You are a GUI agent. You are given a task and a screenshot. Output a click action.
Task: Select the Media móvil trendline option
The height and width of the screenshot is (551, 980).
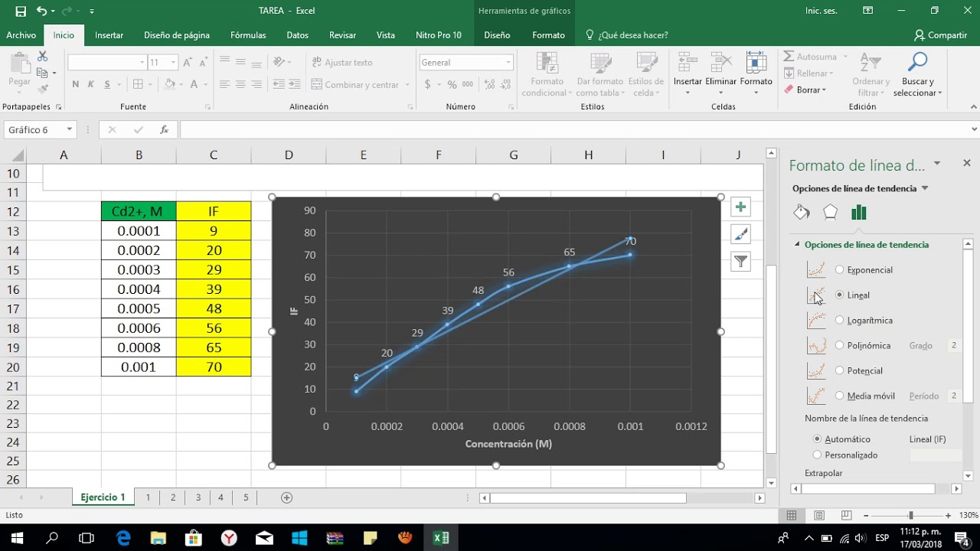[x=840, y=396]
